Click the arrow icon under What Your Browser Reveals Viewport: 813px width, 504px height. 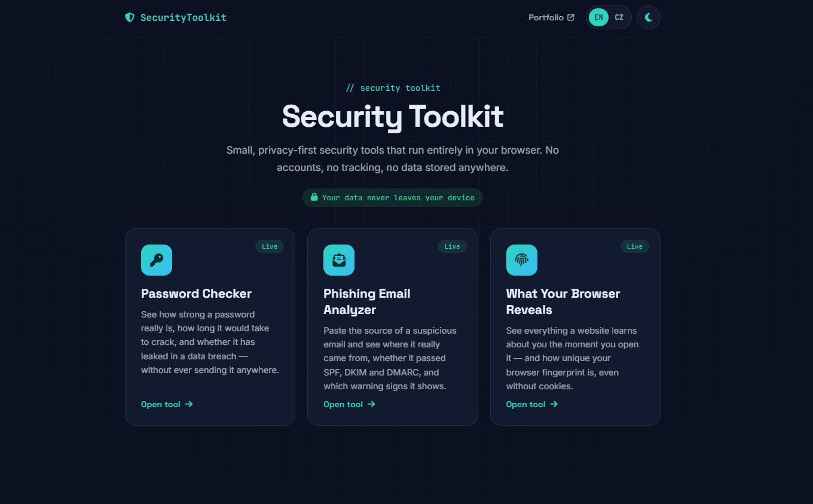(554, 404)
